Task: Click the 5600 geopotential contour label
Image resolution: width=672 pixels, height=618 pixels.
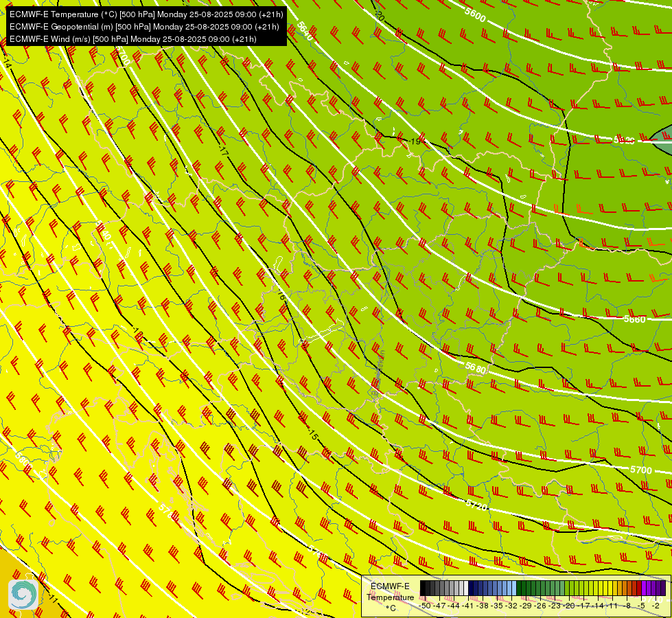Action: click(475, 15)
